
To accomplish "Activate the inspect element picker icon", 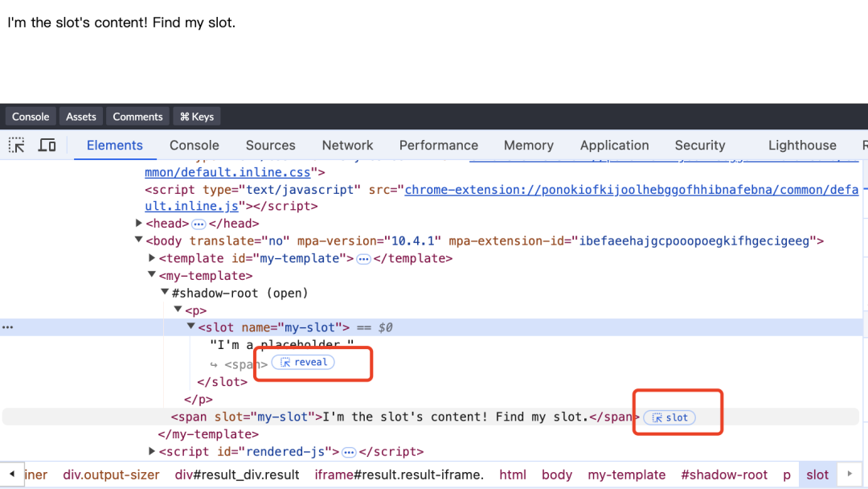I will [17, 145].
